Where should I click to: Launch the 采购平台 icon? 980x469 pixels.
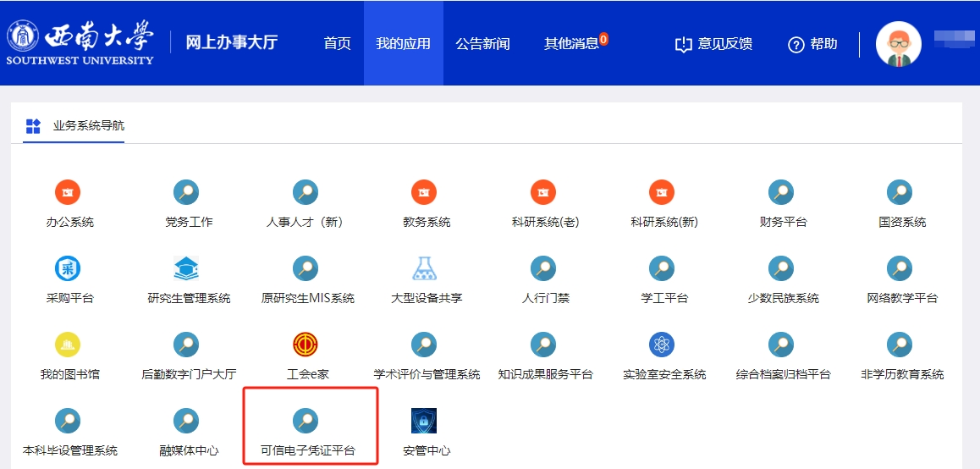(x=68, y=269)
